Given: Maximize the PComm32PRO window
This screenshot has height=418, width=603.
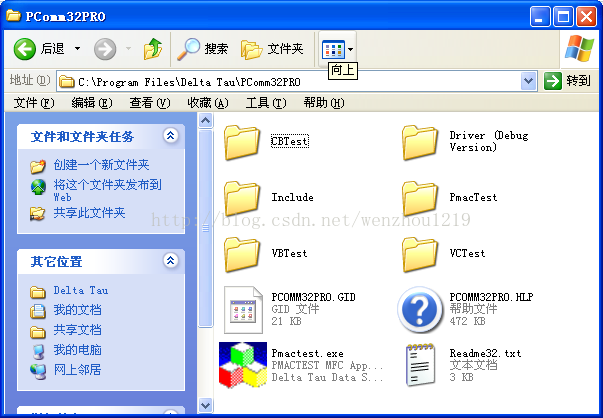Looking at the screenshot, I should 563,17.
